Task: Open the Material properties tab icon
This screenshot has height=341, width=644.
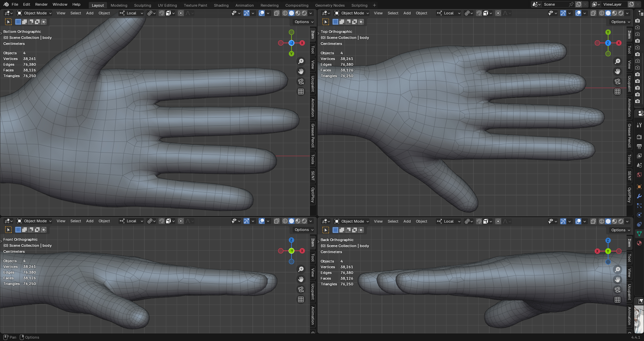Action: [639, 243]
